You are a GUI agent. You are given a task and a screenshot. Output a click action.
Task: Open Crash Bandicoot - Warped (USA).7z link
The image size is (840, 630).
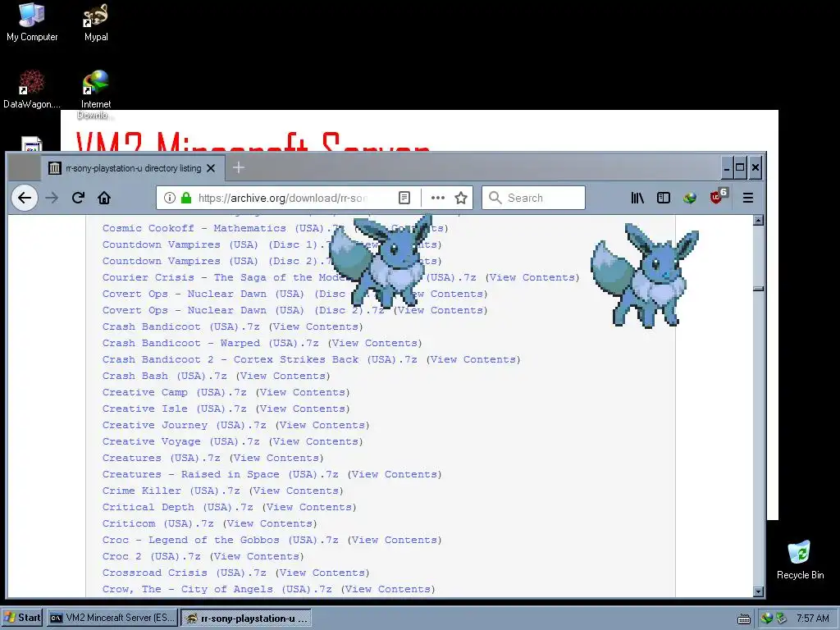click(x=211, y=343)
